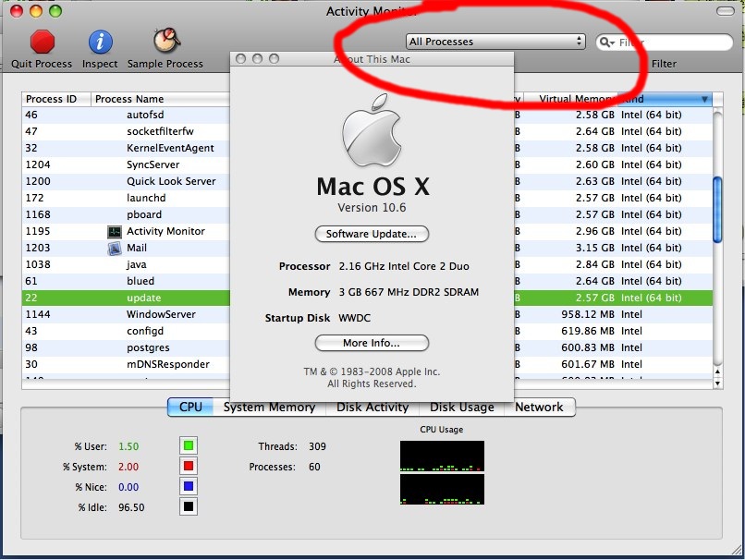Open the All Processes dropdown
745x560 pixels.
click(x=495, y=42)
